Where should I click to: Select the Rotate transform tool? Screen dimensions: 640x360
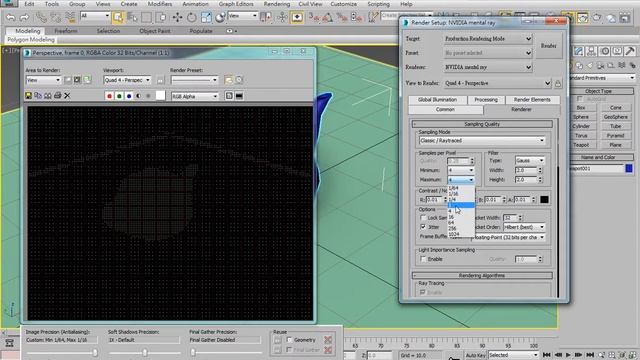pyautogui.click(x=191, y=17)
